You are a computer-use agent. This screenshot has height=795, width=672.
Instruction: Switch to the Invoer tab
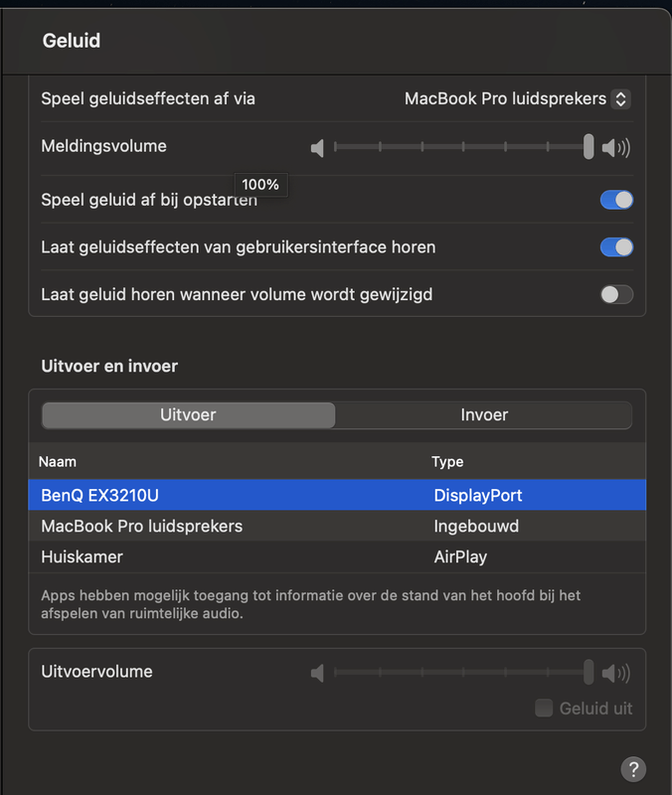(484, 415)
